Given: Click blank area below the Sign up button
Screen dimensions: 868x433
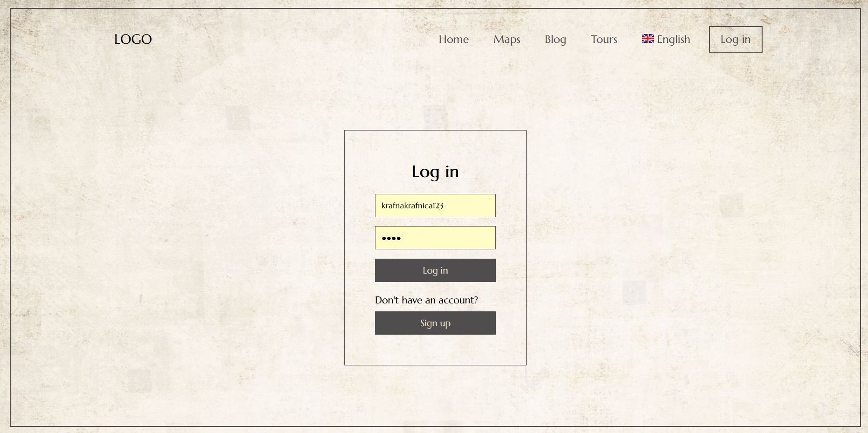Looking at the screenshot, I should click(435, 350).
